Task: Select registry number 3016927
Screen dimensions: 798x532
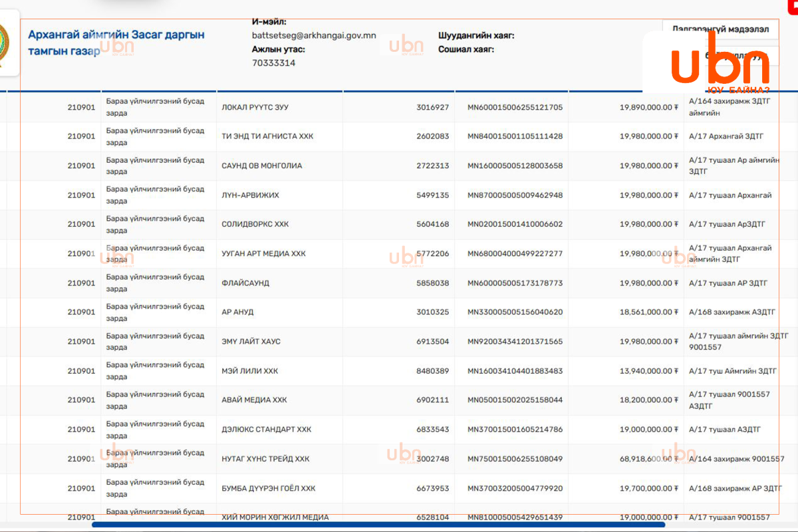Action: pos(433,107)
